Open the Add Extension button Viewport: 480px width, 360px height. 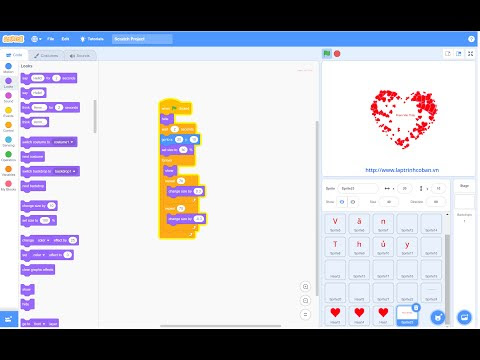pos(9,319)
